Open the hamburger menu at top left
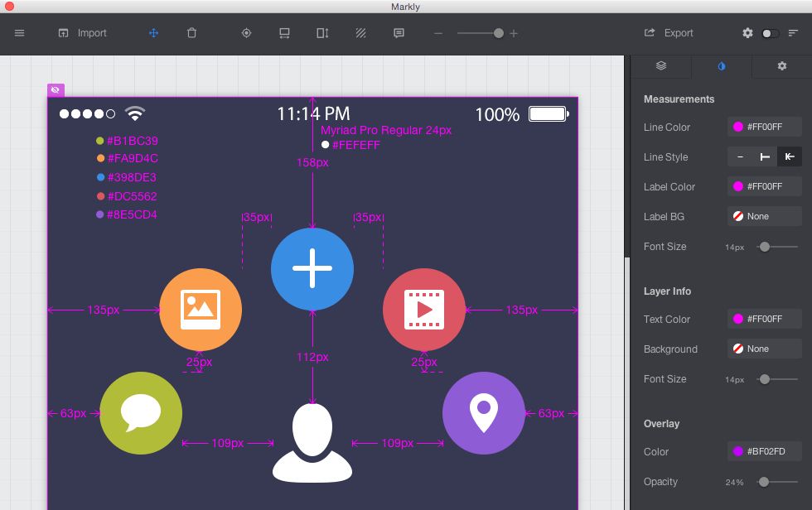The width and height of the screenshot is (812, 510). [x=19, y=33]
